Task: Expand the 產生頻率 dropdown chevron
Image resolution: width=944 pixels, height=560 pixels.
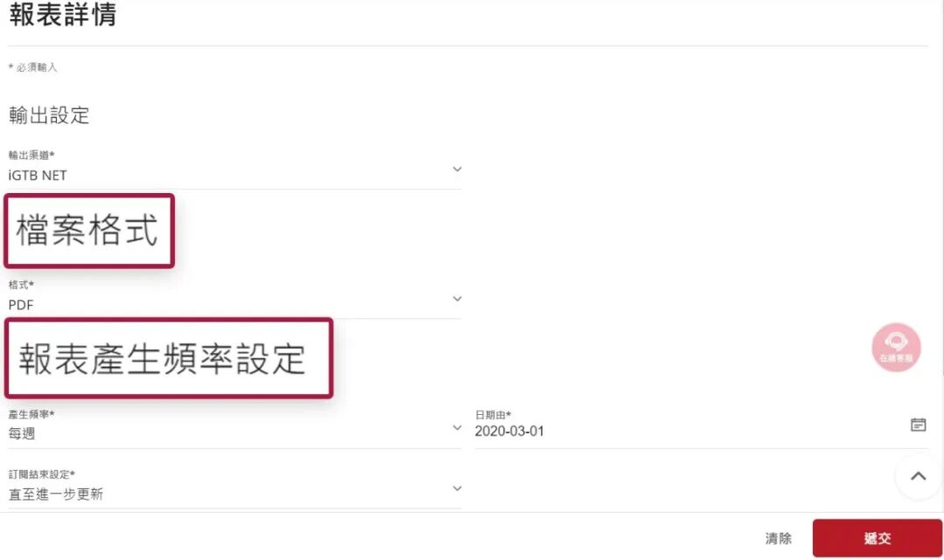Action: pos(457,428)
